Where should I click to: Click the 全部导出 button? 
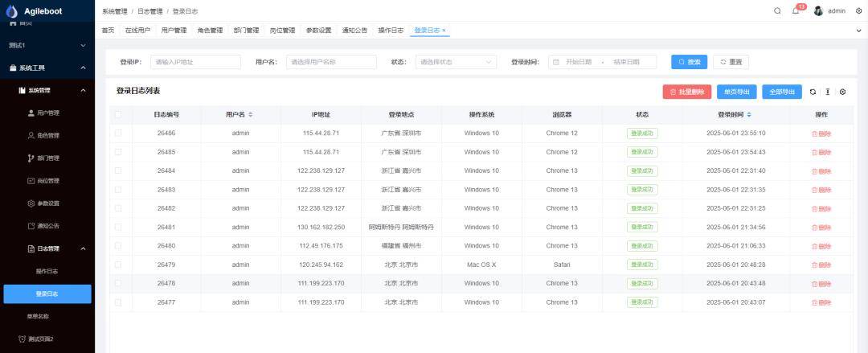tap(782, 92)
